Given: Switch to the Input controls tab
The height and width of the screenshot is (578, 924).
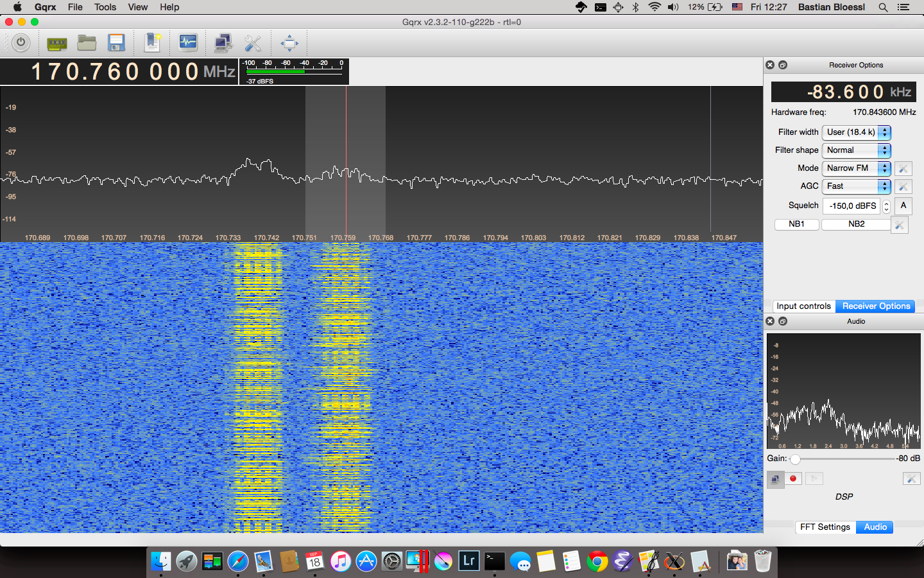Looking at the screenshot, I should (x=803, y=306).
